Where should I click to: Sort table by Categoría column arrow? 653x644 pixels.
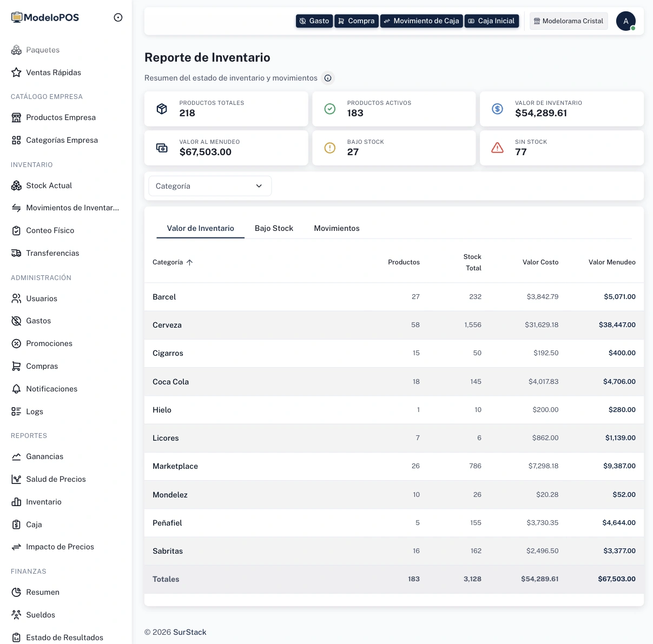click(189, 262)
